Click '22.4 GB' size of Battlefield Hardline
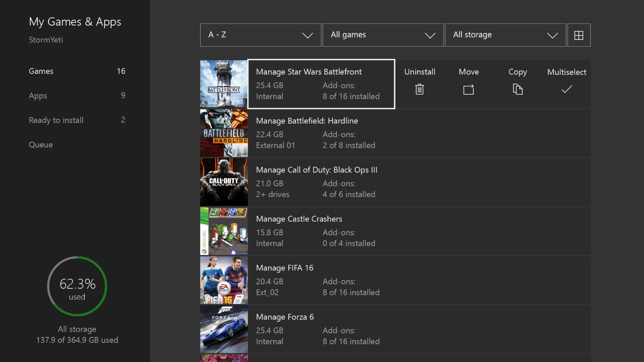 (x=269, y=135)
